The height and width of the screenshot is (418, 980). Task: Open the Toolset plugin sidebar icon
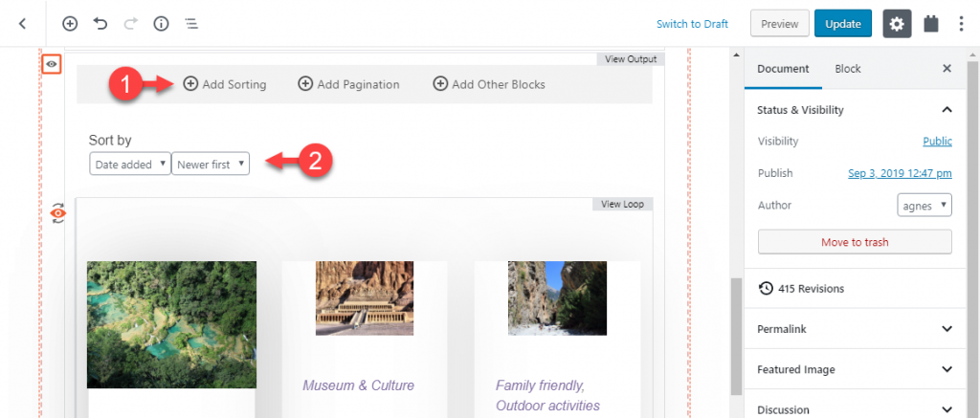[931, 24]
